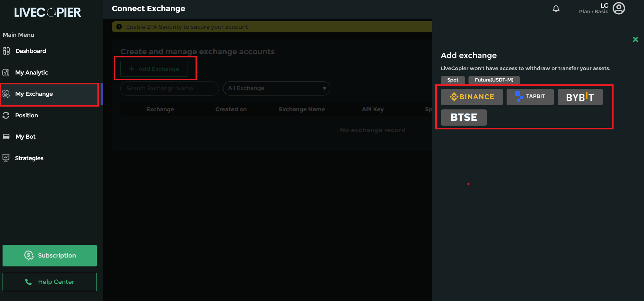The image size is (644, 301).
Task: Switch to the Future(USDT-M) tab
Action: coord(494,80)
